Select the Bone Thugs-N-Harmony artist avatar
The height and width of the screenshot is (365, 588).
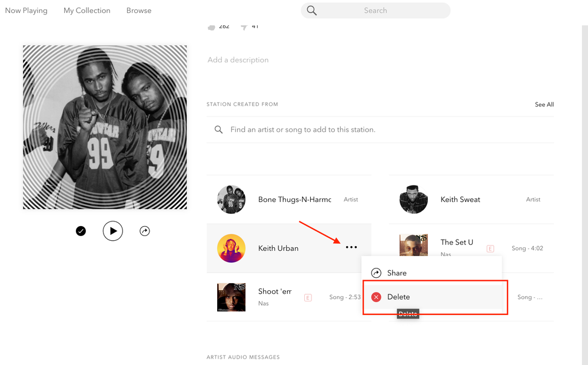point(231,200)
